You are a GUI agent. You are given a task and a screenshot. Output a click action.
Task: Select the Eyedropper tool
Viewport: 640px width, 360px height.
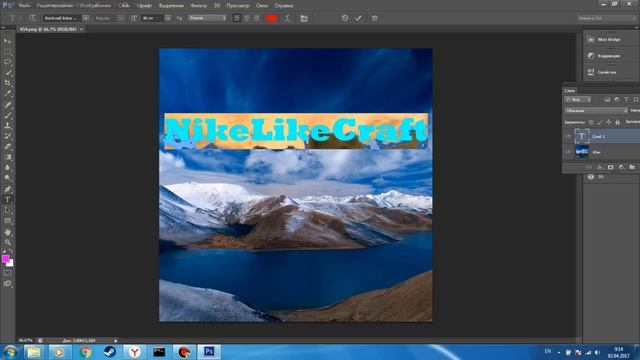(x=7, y=93)
